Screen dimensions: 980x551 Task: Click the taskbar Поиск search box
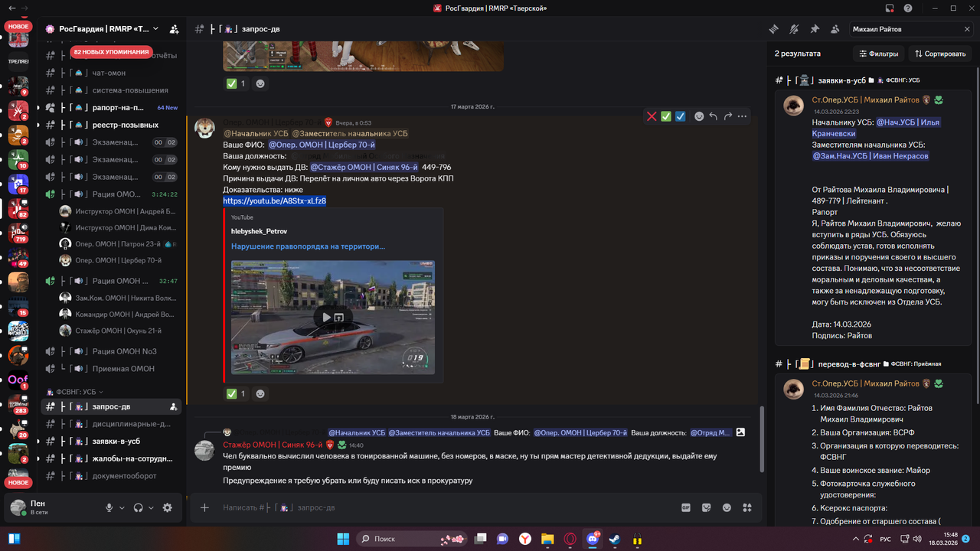(x=413, y=539)
